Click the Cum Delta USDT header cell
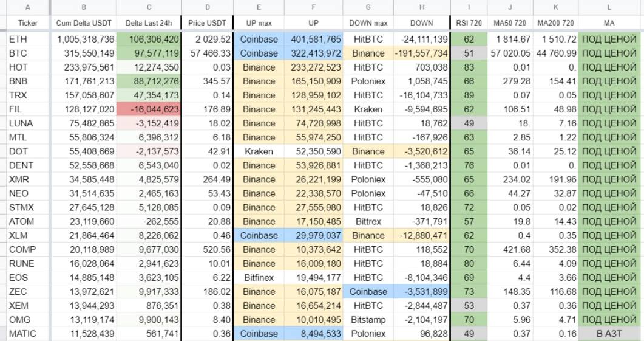Image resolution: width=644 pixels, height=341 pixels. pyautogui.click(x=84, y=23)
